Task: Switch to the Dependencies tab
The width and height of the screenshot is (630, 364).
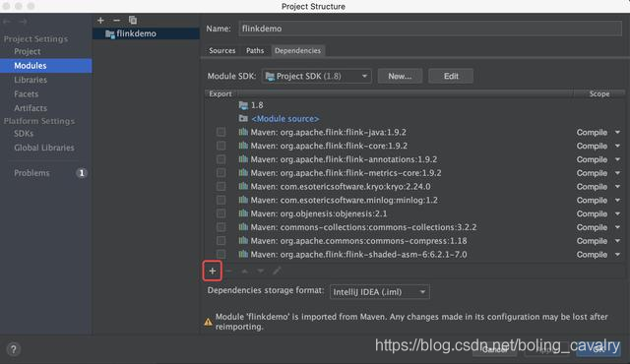Action: pyautogui.click(x=297, y=50)
